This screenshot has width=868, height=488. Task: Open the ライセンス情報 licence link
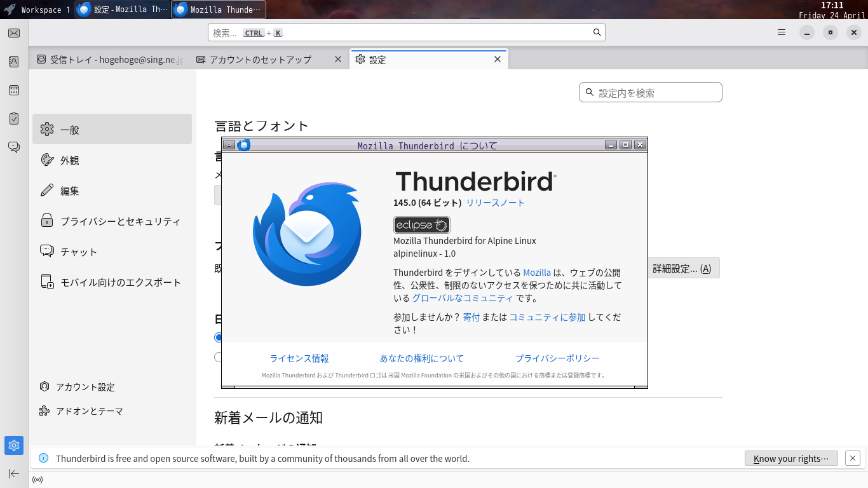point(299,358)
